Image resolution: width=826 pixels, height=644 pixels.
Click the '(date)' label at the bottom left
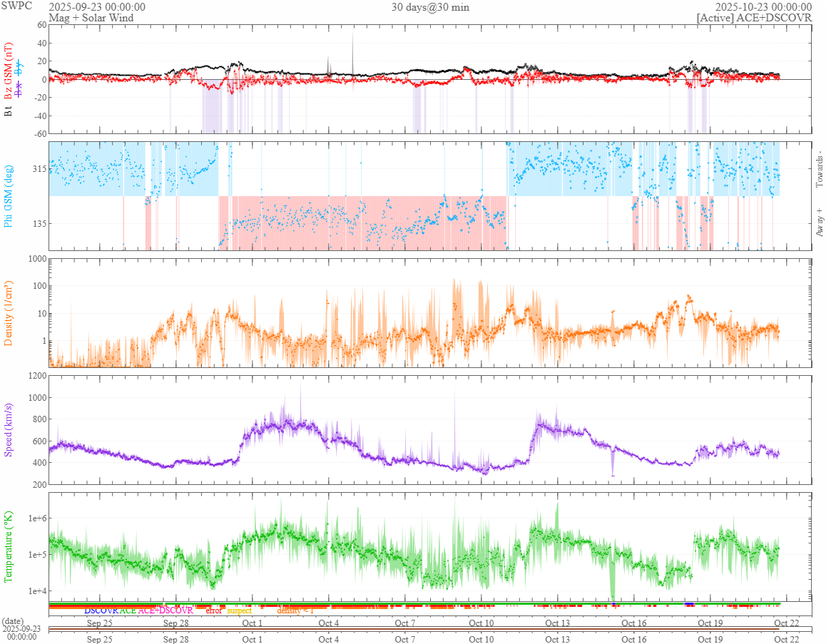pos(13,621)
